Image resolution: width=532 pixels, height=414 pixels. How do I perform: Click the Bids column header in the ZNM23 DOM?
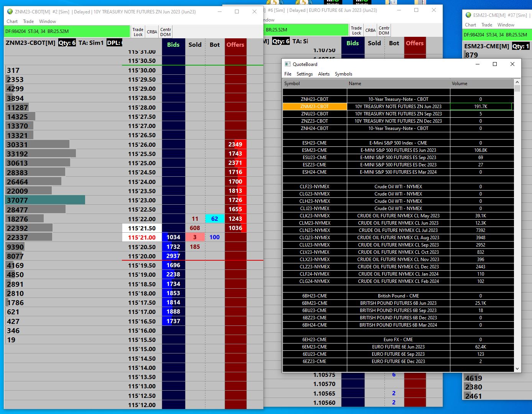pos(173,45)
